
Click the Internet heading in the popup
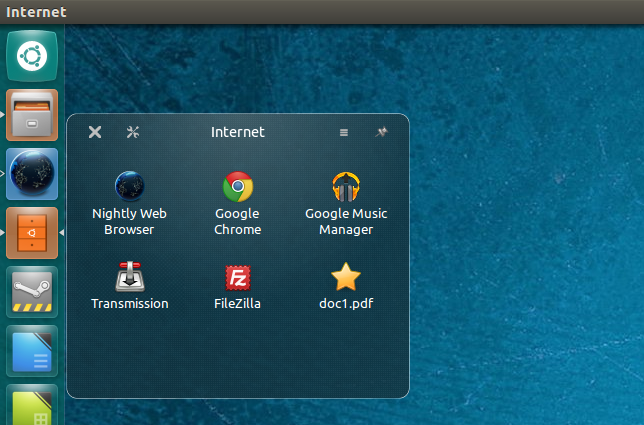(x=238, y=132)
